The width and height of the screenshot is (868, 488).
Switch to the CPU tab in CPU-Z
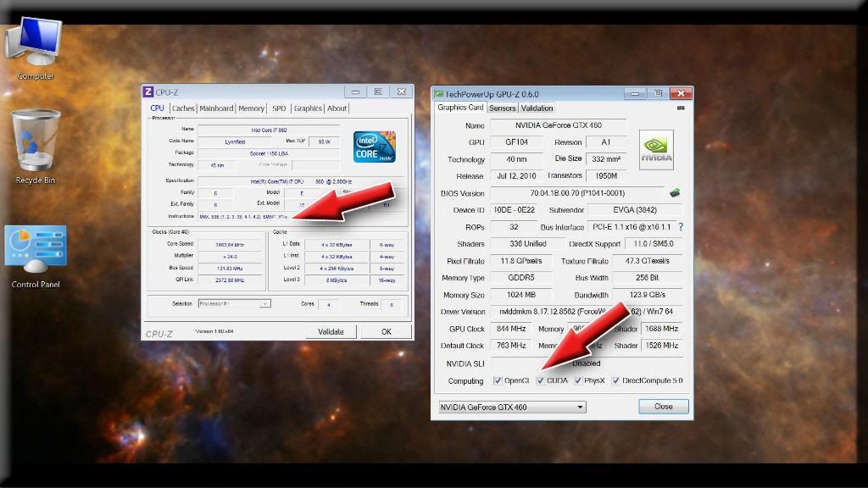tap(157, 108)
